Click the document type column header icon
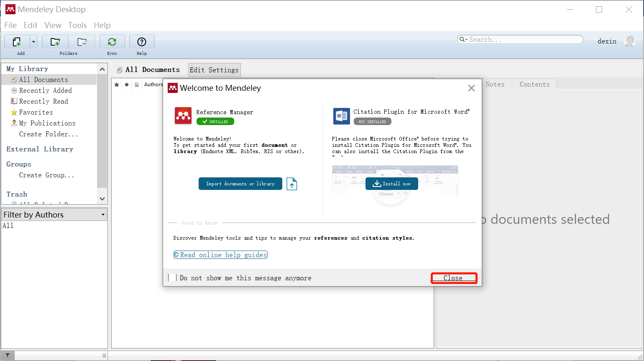Viewport: 644px width, 361px height. pos(137,84)
